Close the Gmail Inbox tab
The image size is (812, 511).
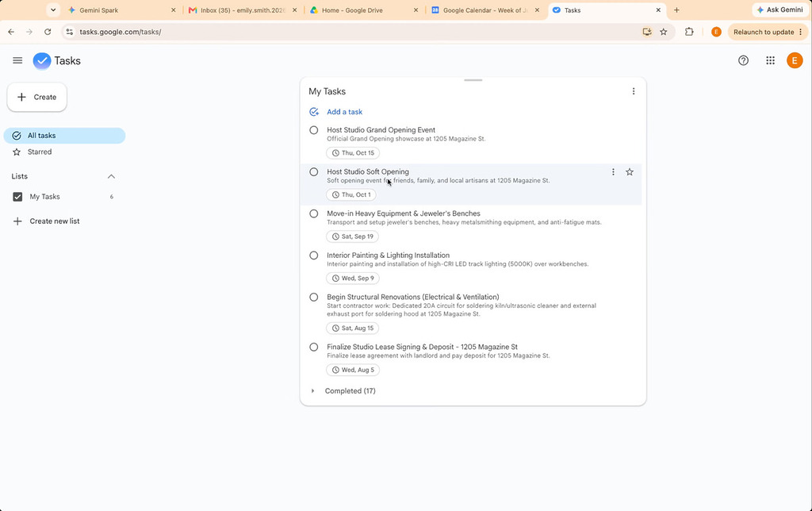coord(295,10)
